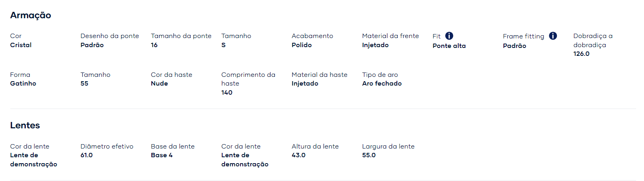Select the Ponte alta fit value
The height and width of the screenshot is (181, 644).
(449, 46)
